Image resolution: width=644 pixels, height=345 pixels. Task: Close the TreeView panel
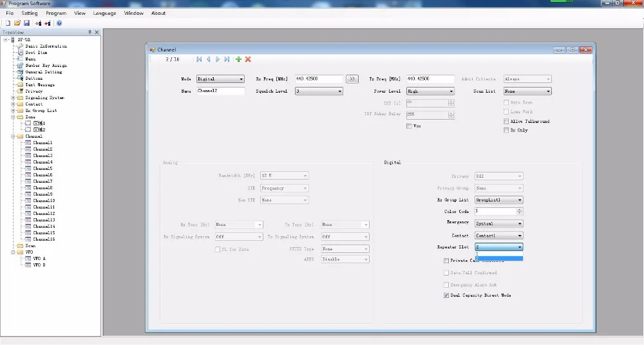[97, 32]
